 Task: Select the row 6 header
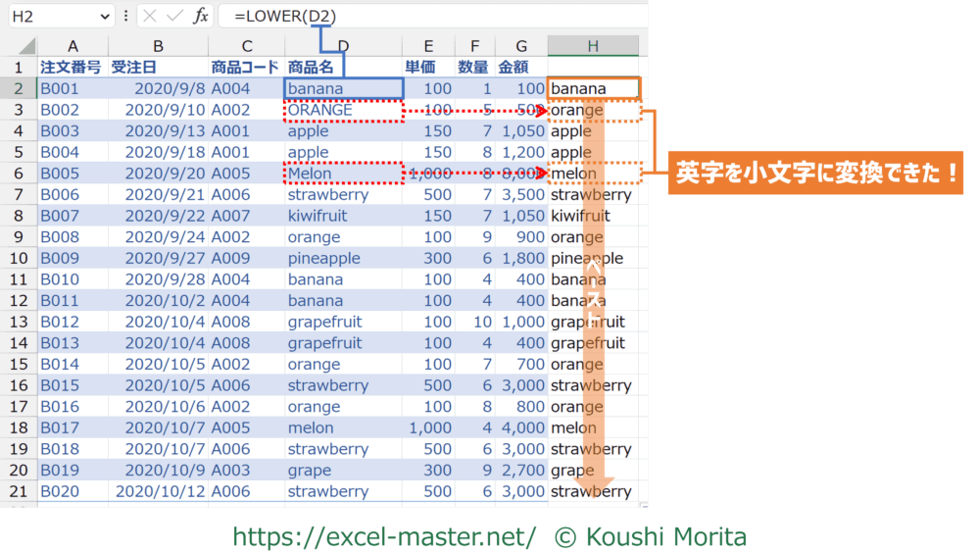point(18,174)
